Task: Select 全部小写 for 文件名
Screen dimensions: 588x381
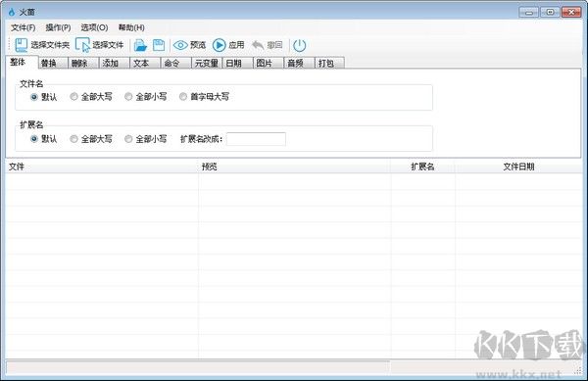Action: [128, 97]
